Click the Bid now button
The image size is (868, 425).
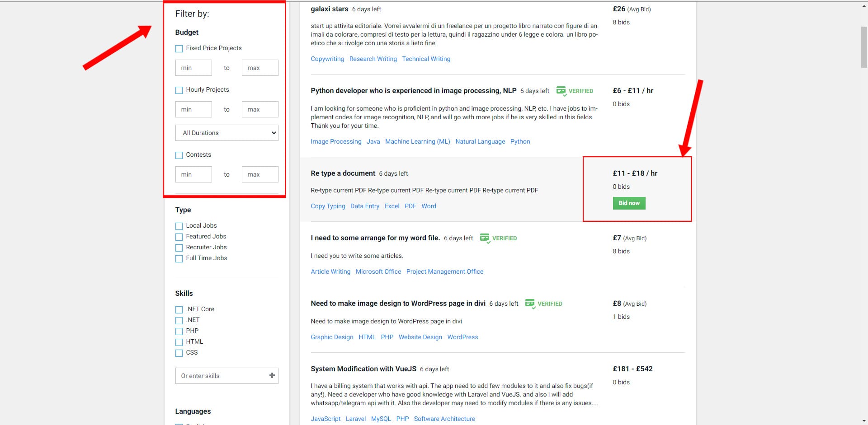point(629,203)
